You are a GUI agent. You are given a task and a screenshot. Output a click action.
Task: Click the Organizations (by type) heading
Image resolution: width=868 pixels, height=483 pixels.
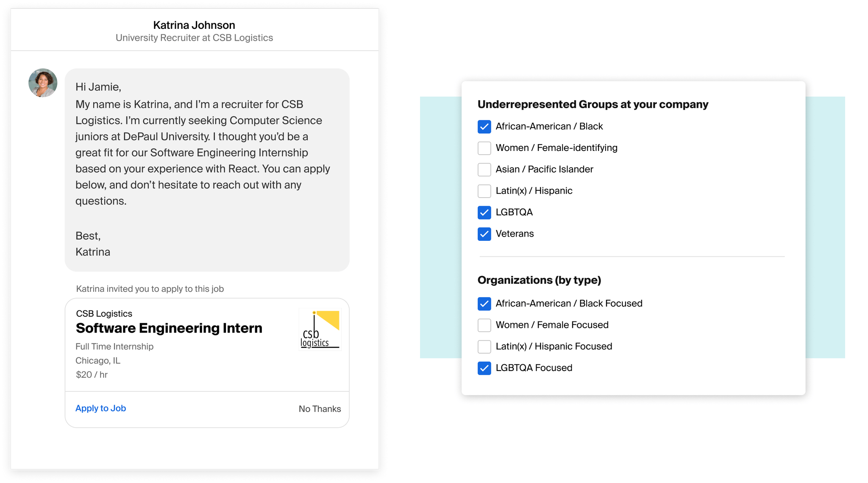point(539,280)
